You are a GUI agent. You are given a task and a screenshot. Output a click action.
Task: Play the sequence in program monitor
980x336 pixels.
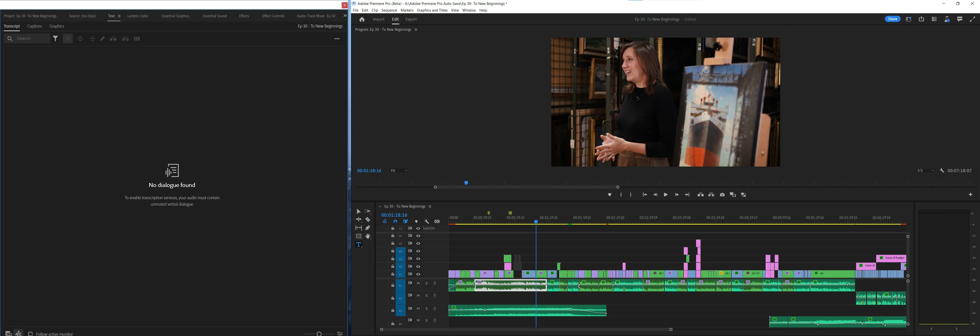[x=665, y=195]
